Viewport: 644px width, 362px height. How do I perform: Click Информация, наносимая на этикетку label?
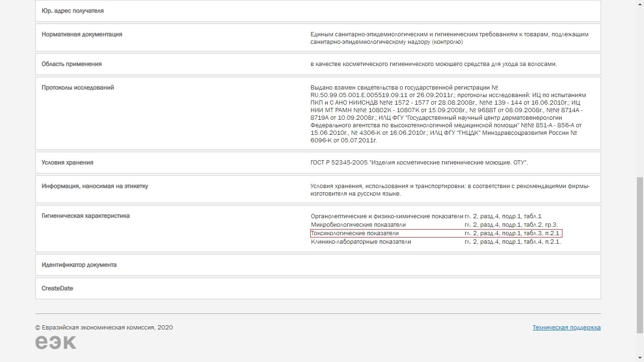(95, 186)
